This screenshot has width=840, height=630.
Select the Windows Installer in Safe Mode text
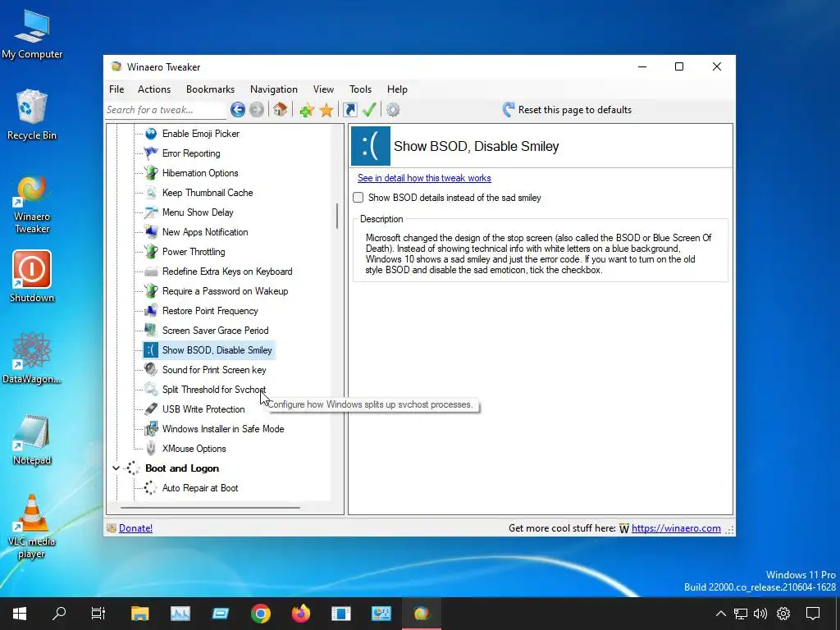(x=223, y=429)
